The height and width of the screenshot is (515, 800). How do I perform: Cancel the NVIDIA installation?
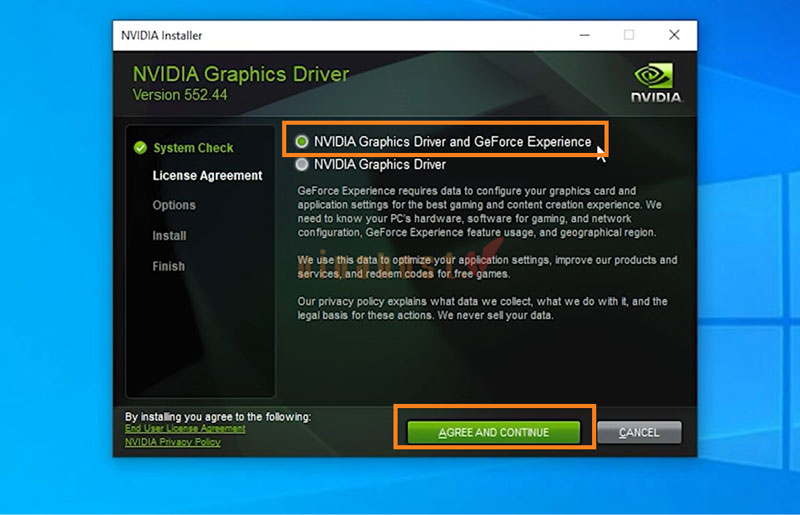point(639,432)
